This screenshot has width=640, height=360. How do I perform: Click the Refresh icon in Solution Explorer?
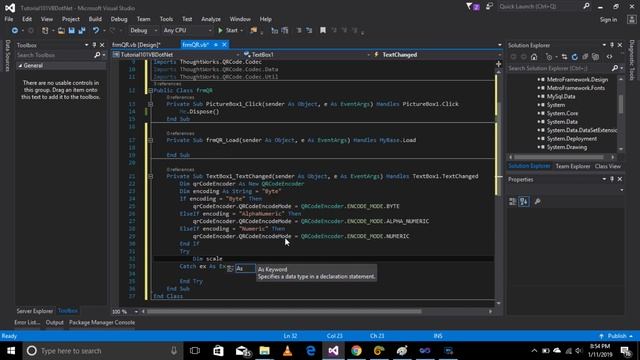(x=575, y=57)
